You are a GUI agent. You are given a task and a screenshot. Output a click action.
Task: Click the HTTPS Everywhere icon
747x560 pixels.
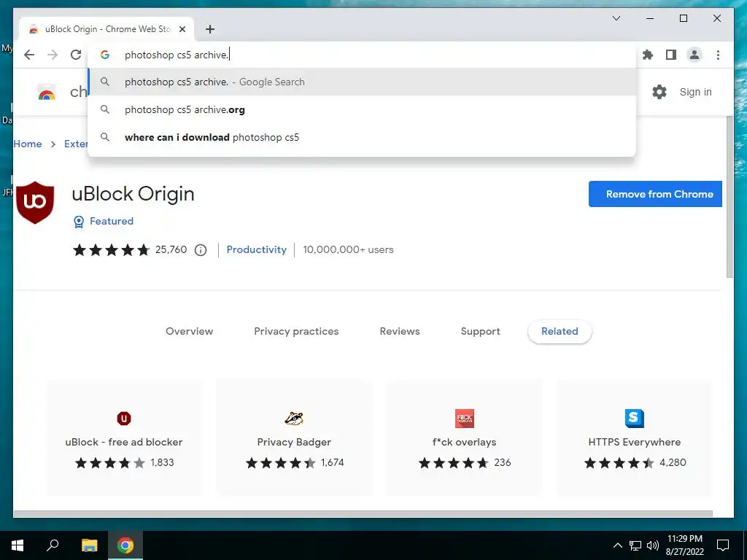pos(635,419)
